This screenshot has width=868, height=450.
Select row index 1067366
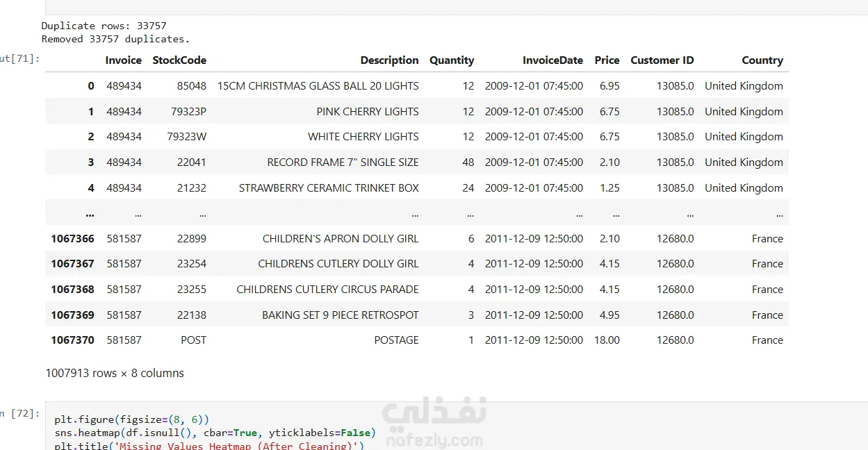click(x=72, y=239)
